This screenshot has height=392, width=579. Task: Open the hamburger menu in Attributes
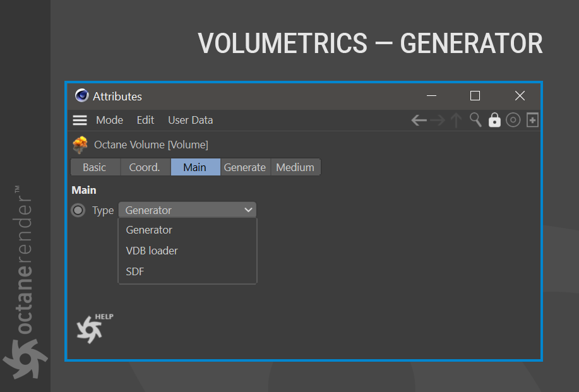(80, 121)
